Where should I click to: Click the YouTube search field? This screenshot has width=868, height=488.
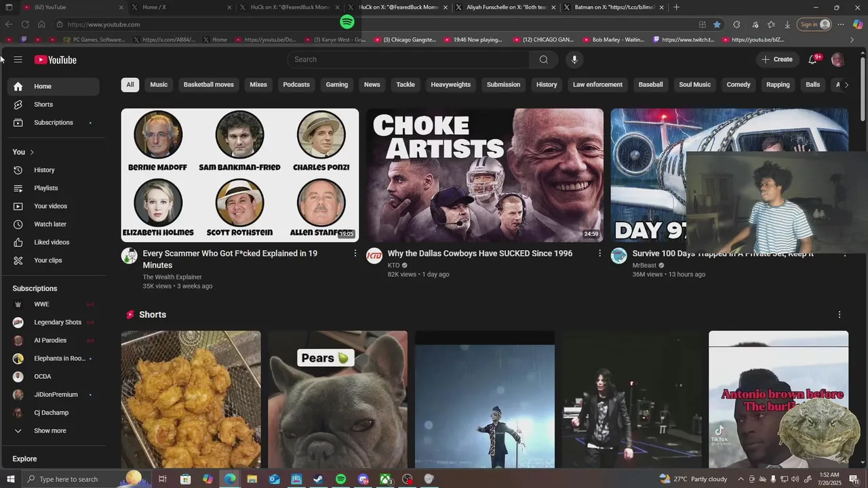pos(408,60)
